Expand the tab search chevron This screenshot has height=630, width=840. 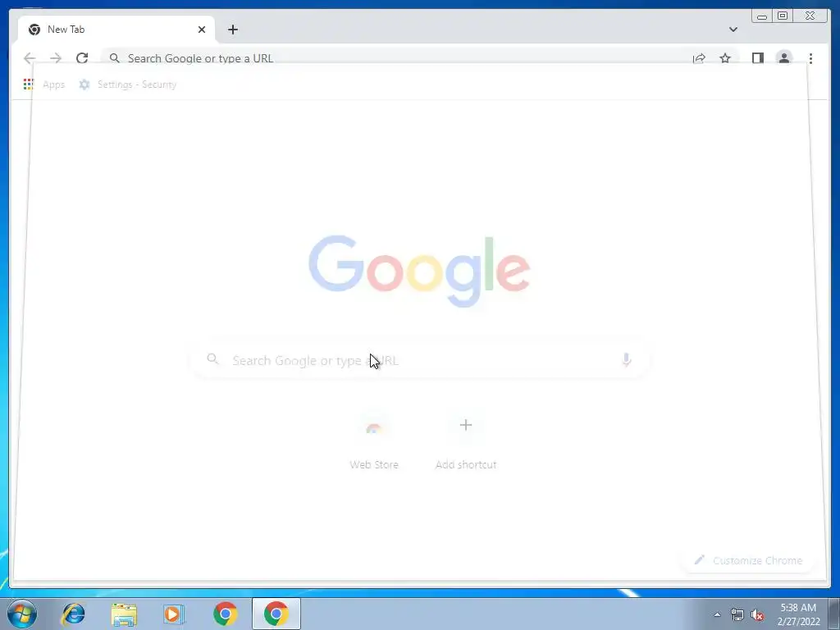733,30
